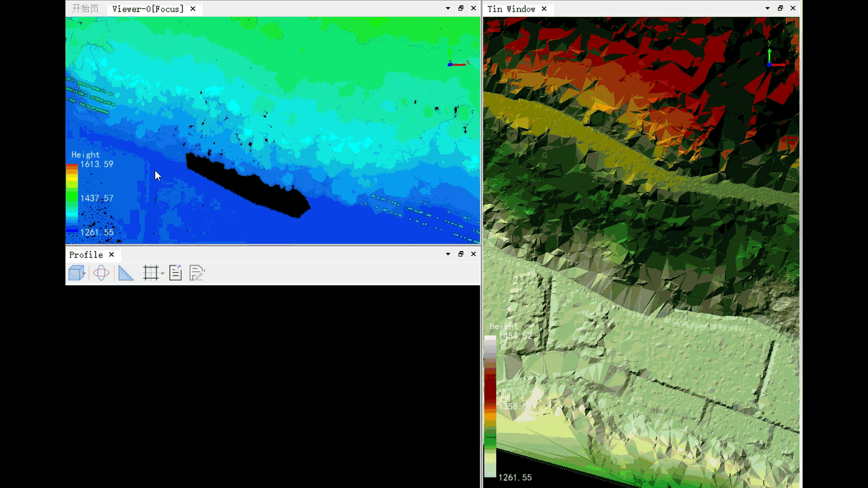
Task: Close the Tin Window tab
Action: point(544,9)
